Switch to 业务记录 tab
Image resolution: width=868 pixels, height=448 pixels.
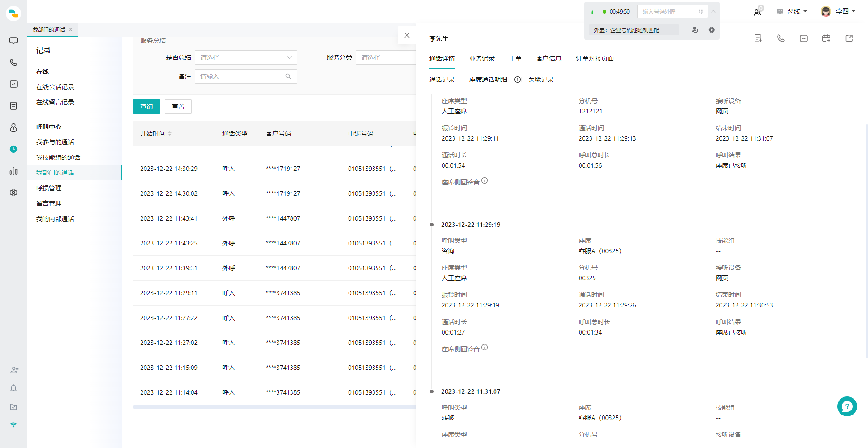click(482, 58)
